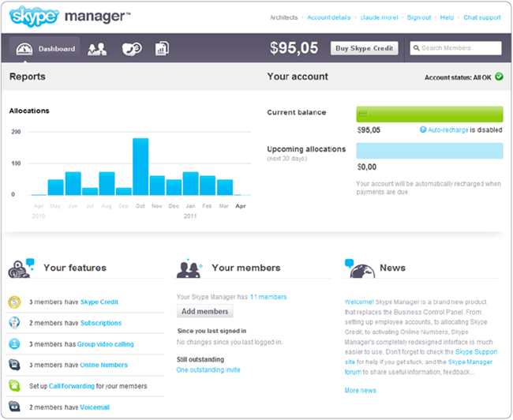Open the Dashboard tab
The image size is (513, 420).
pos(45,49)
